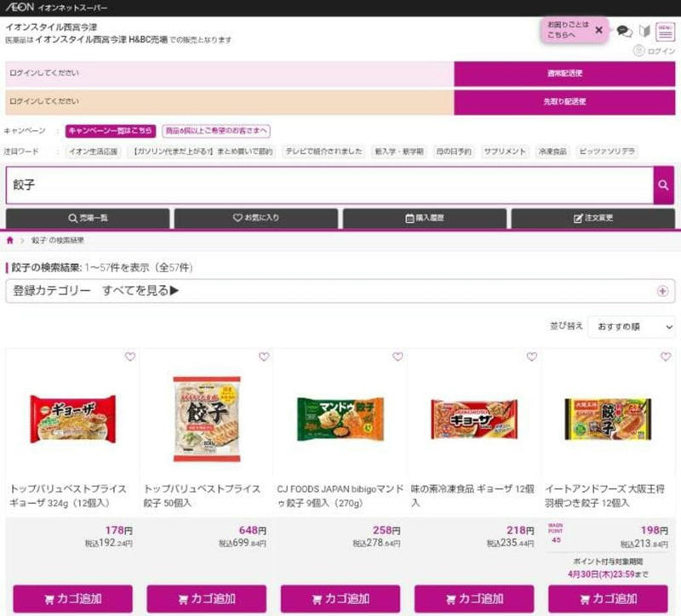
Task: Click the ログイン link with user icon
Action: tap(655, 51)
